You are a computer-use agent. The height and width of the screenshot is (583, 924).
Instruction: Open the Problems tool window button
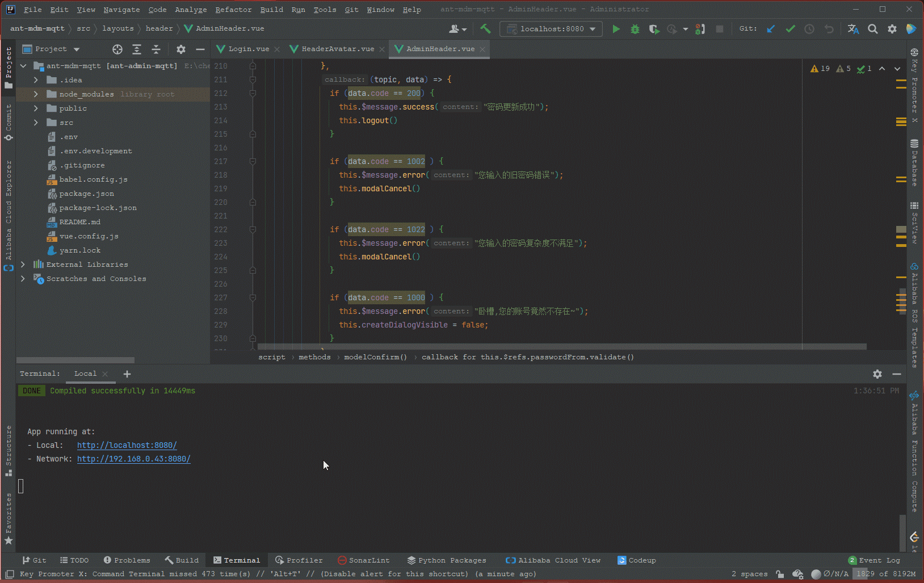tap(127, 560)
